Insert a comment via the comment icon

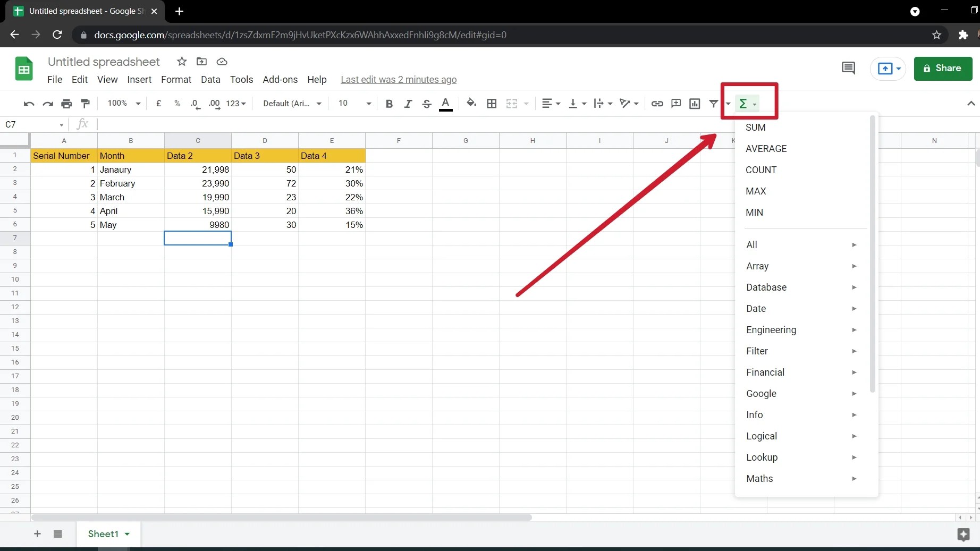pos(676,104)
